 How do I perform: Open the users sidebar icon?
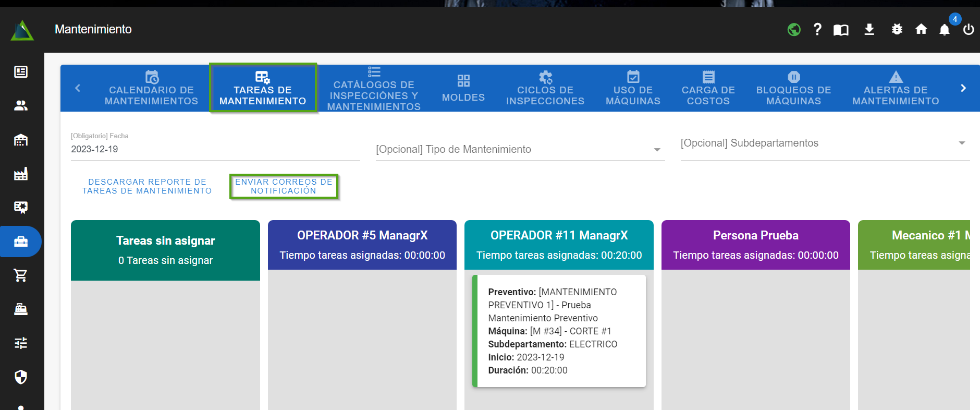pos(21,106)
